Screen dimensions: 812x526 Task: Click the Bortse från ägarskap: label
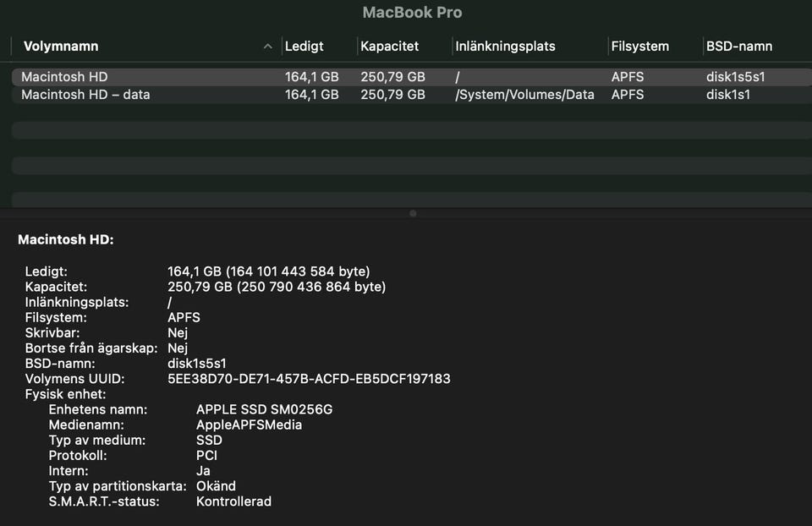pos(91,348)
